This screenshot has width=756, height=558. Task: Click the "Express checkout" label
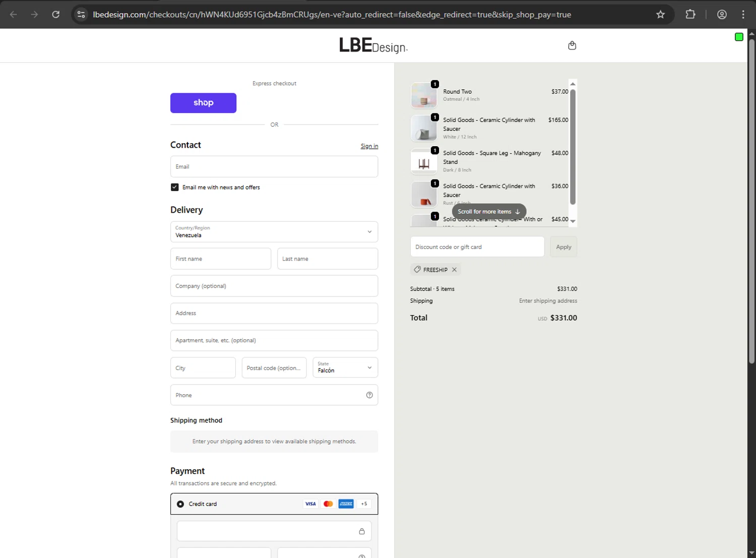coord(274,84)
